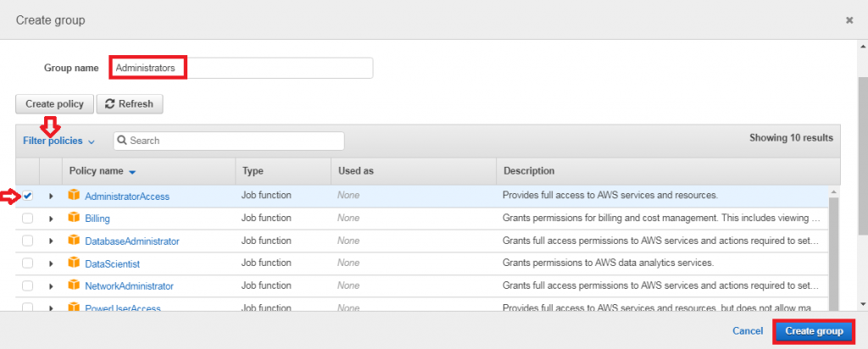Expand the DataScientist policy row
Viewport: 868px width, 349px height.
(51, 263)
